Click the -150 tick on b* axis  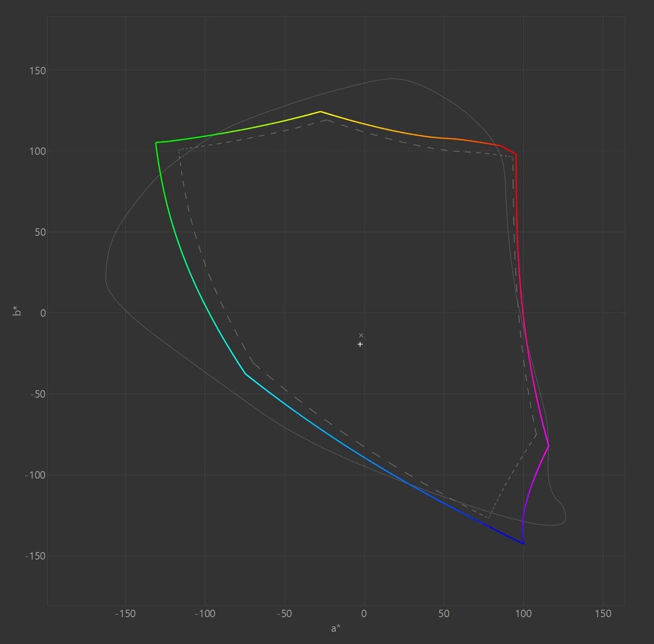tap(35, 556)
